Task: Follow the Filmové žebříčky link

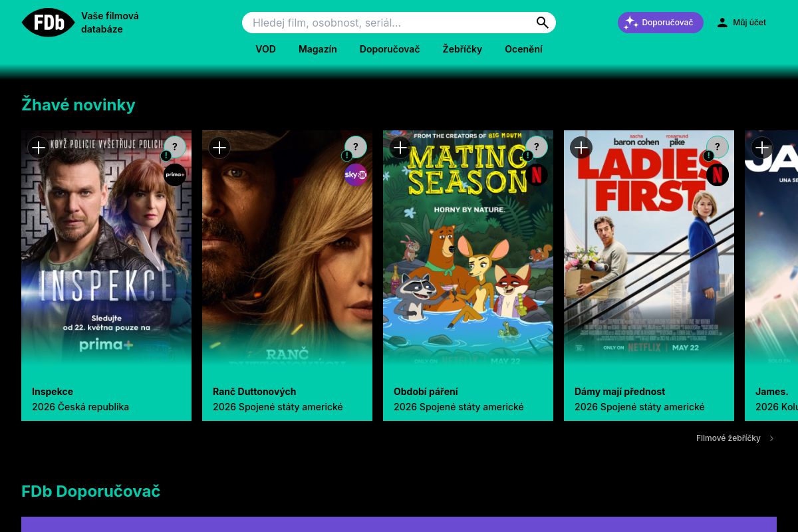Action: [728, 438]
